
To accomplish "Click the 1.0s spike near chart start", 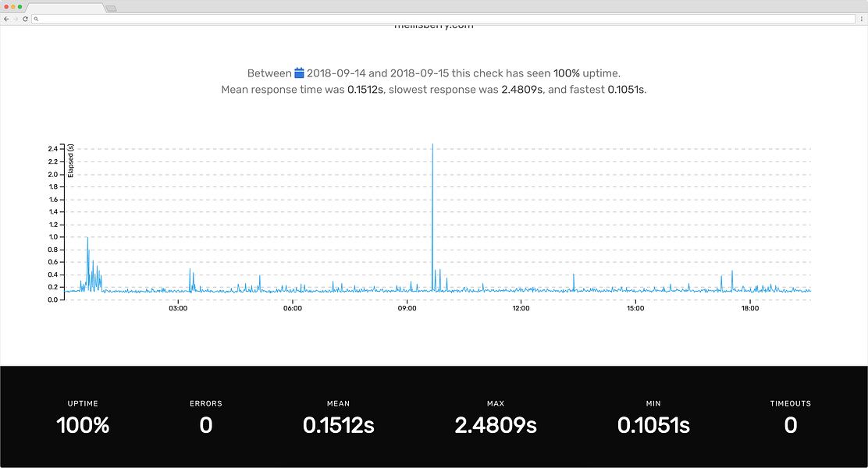I will (87, 239).
